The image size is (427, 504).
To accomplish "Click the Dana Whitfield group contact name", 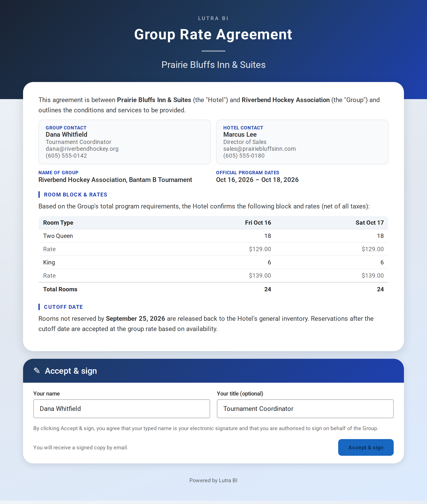I will click(66, 134).
